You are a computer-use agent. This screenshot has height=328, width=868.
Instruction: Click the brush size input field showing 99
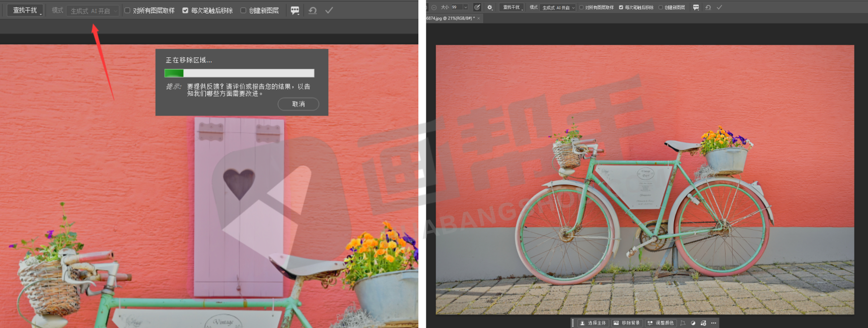pos(456,8)
